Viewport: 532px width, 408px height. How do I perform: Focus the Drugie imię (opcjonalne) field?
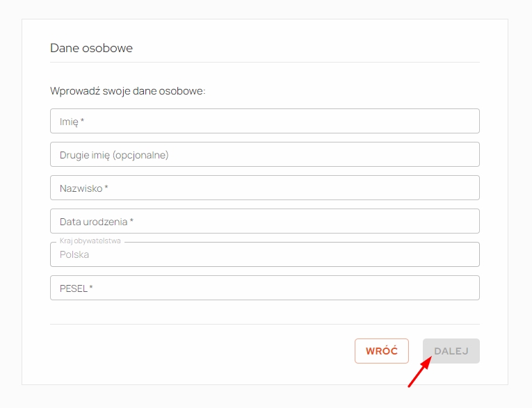click(x=265, y=154)
